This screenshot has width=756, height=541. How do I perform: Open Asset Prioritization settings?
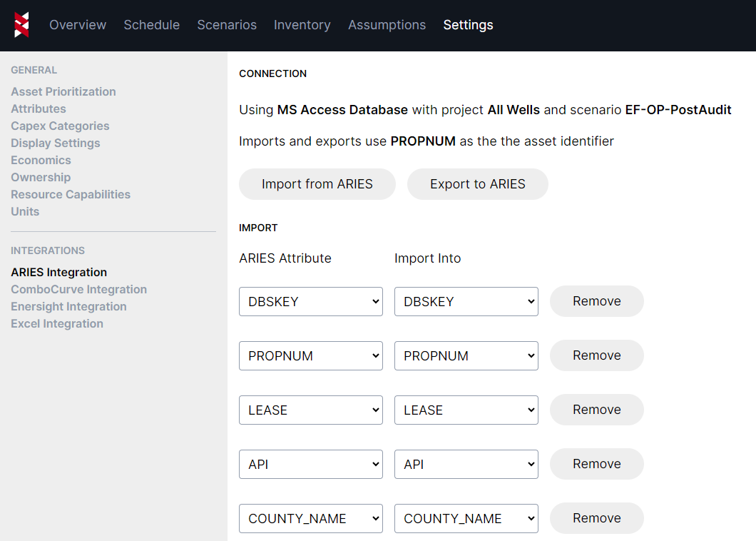[63, 91]
